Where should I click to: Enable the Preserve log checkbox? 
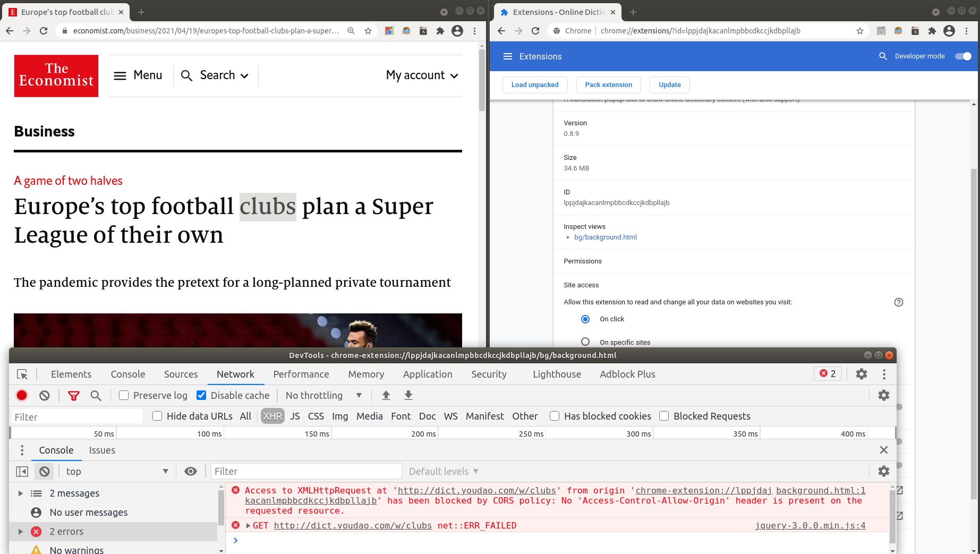click(x=123, y=395)
